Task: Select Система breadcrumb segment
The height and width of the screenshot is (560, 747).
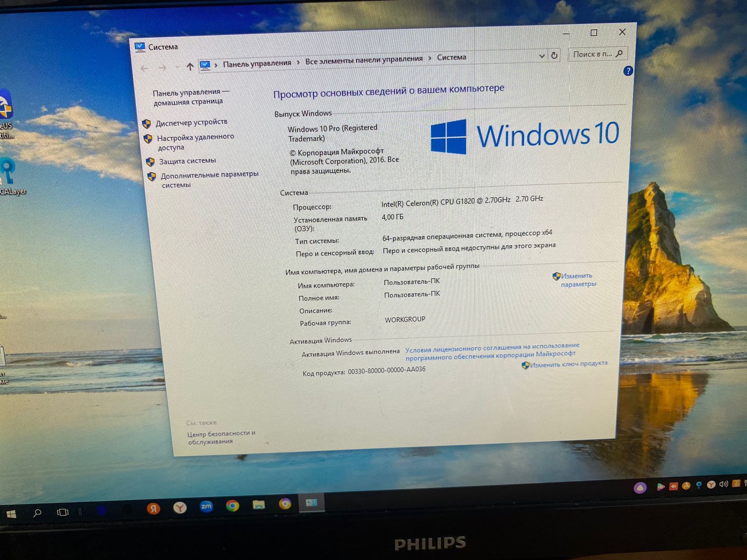Action: point(451,57)
